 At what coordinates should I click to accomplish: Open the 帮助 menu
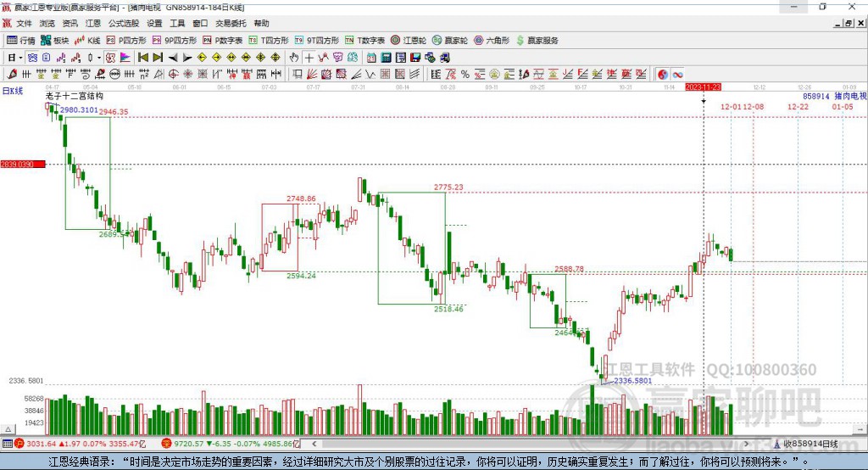[x=261, y=23]
